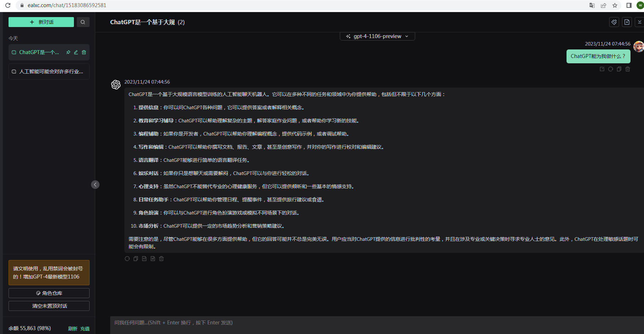Pin the ChatGPT是一个 conversation

68,52
